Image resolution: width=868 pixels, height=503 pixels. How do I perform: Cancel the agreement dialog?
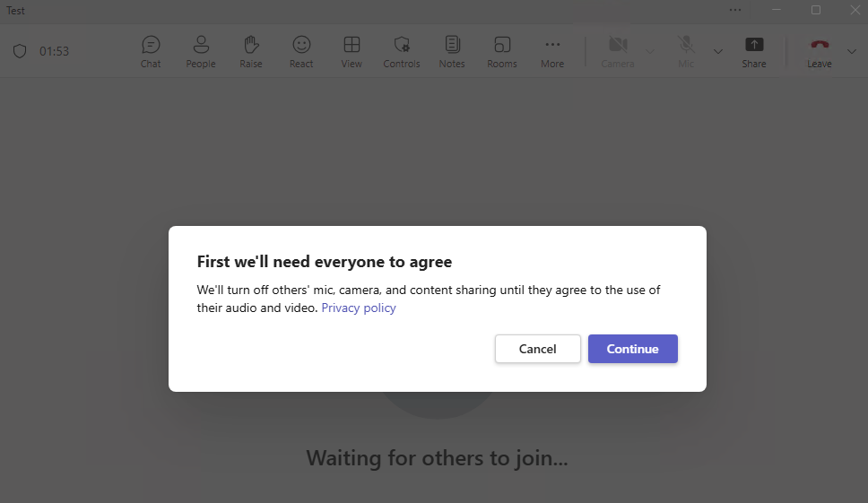click(x=537, y=349)
